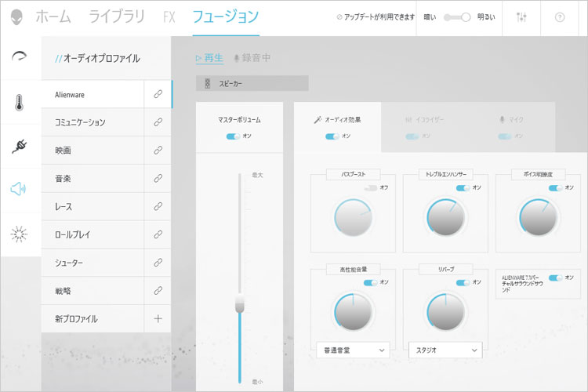Select the シューター profile
Screen dimensions: 588x392
93,263
